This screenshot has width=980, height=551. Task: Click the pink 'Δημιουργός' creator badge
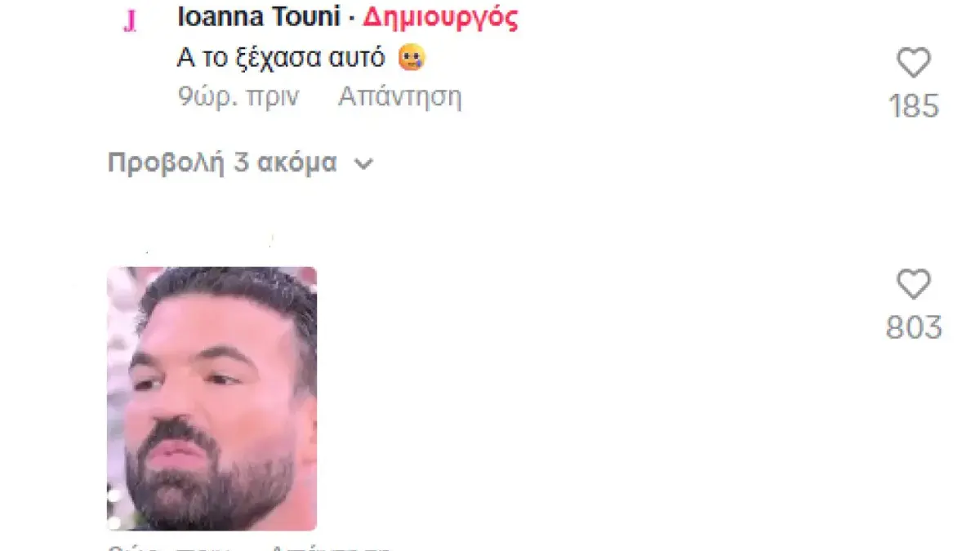pos(440,18)
